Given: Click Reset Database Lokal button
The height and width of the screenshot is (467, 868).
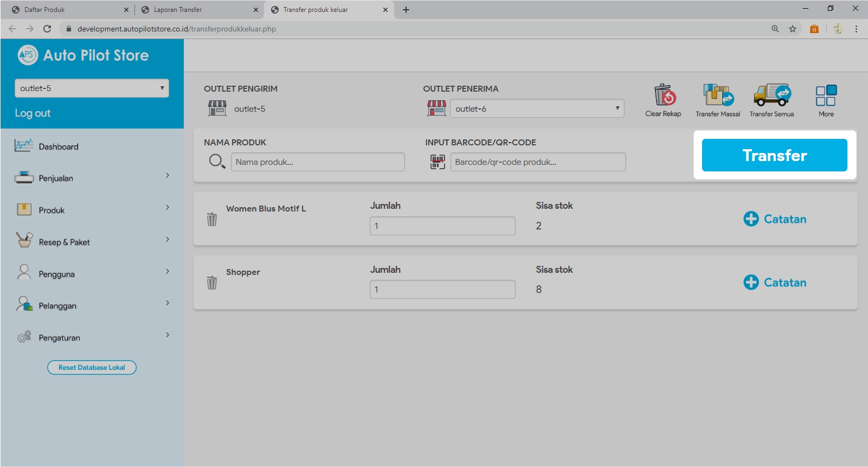Looking at the screenshot, I should (x=92, y=367).
